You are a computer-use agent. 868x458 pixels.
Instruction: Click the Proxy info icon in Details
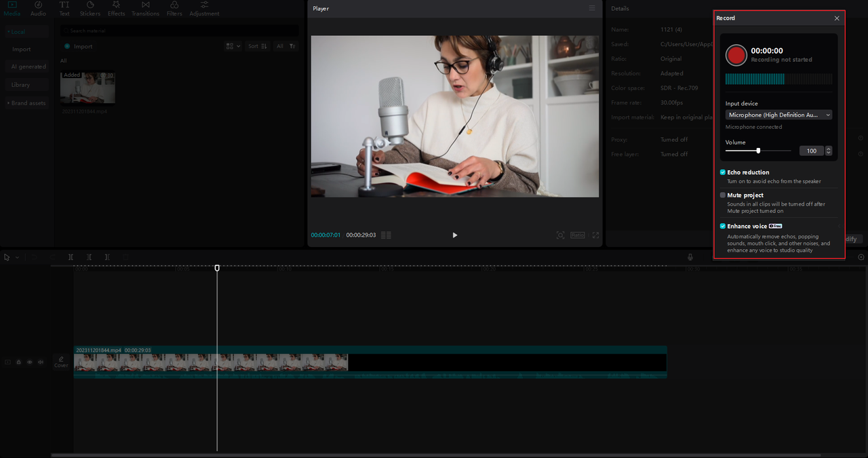(x=861, y=138)
